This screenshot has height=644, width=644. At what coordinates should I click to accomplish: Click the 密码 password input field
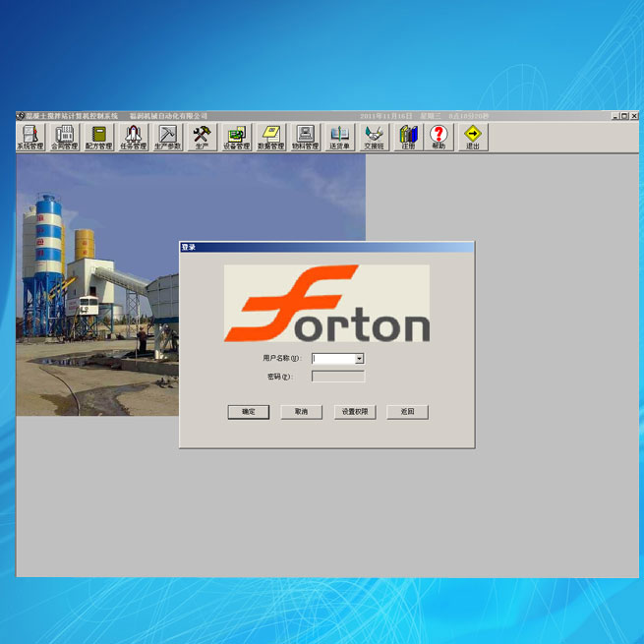338,377
